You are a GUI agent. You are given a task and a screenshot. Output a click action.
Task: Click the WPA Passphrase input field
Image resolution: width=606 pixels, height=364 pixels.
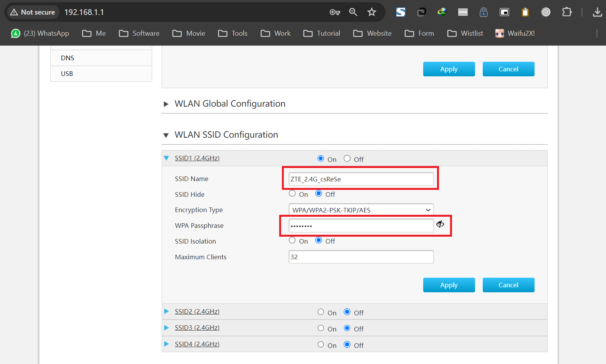click(361, 226)
